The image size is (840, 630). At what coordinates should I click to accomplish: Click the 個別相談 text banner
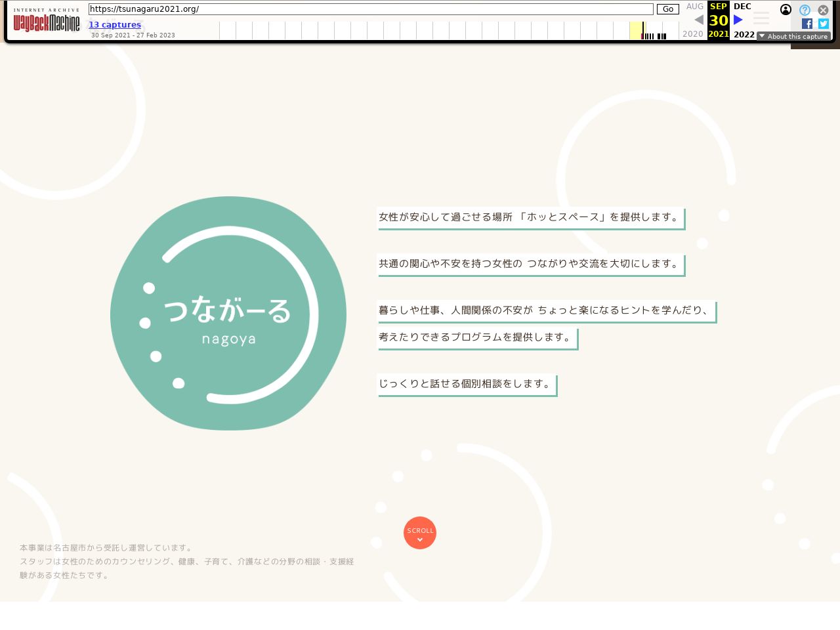point(467,385)
